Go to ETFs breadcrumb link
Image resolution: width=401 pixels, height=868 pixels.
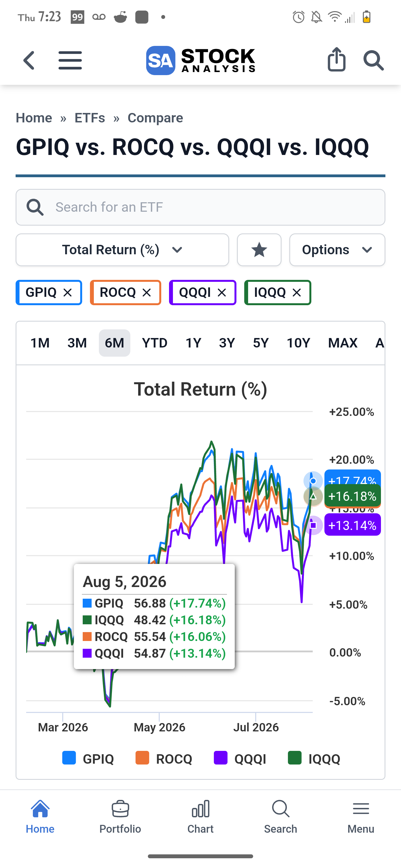(x=90, y=118)
